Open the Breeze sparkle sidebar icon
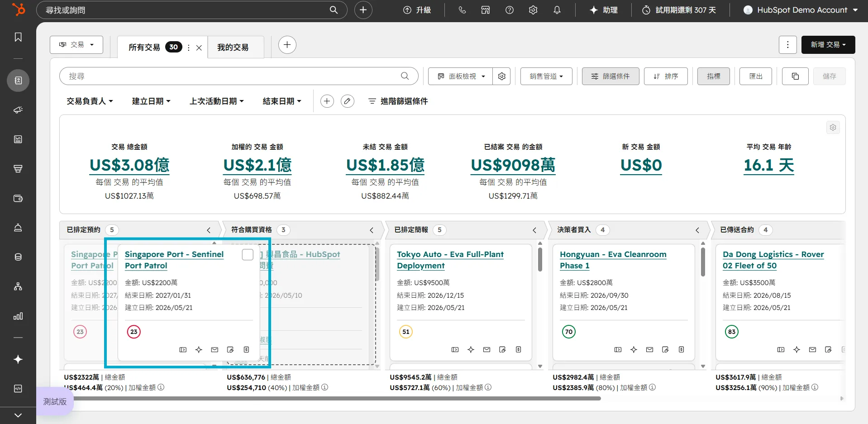 pyautogui.click(x=18, y=359)
